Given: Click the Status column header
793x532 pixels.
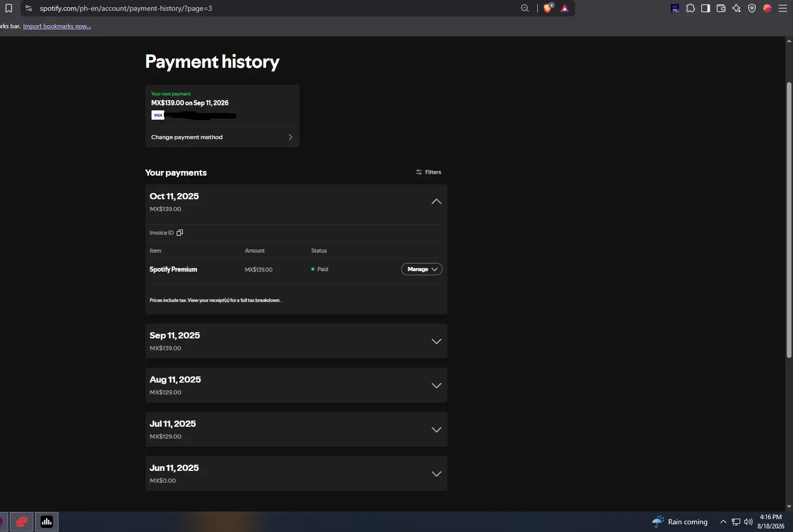Looking at the screenshot, I should (319, 251).
